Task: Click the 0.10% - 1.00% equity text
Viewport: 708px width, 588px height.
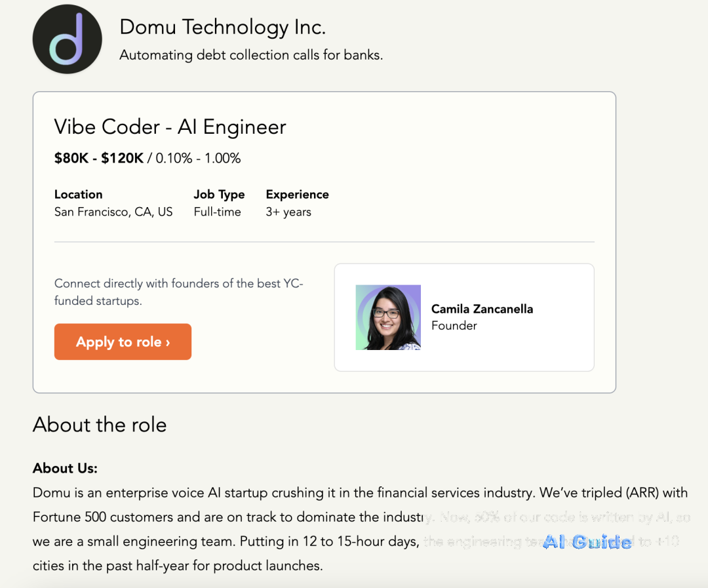Action: click(x=198, y=158)
